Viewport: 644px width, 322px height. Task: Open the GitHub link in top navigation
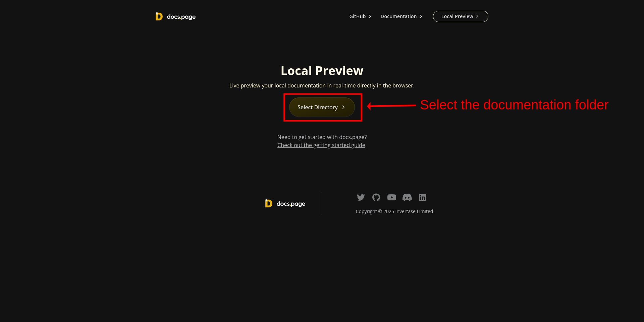click(x=360, y=16)
